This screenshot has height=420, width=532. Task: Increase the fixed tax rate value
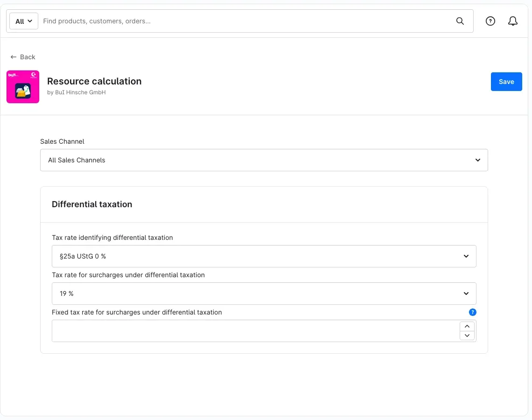(x=467, y=326)
